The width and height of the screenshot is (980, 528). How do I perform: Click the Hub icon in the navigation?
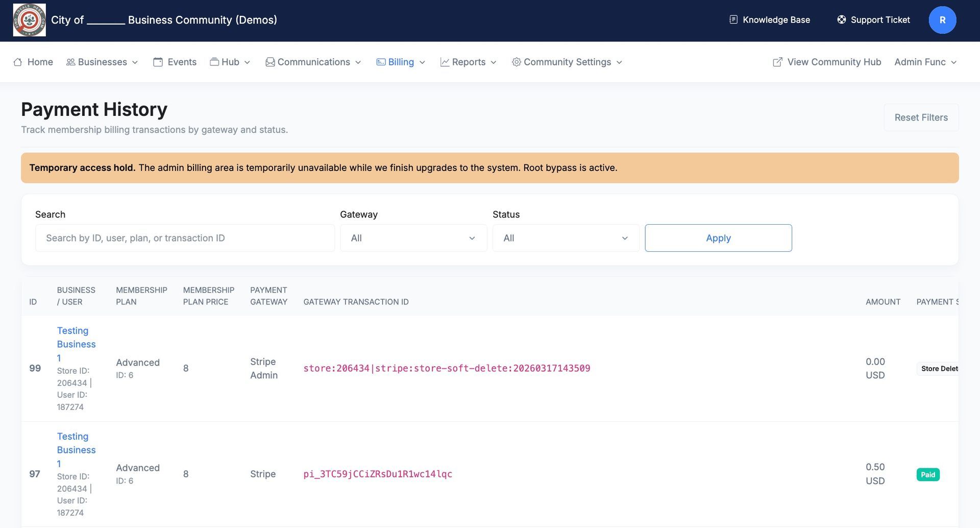[214, 61]
